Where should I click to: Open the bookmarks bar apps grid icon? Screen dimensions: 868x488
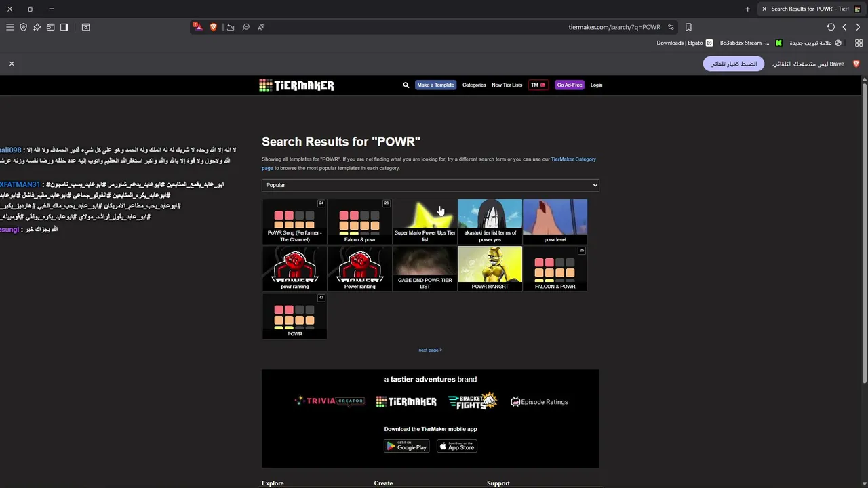(x=859, y=43)
